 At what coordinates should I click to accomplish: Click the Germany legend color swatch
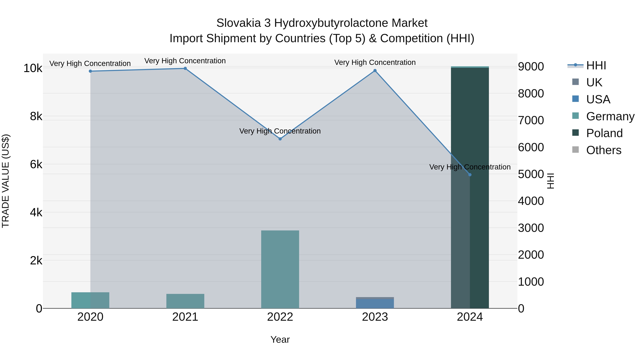(575, 116)
